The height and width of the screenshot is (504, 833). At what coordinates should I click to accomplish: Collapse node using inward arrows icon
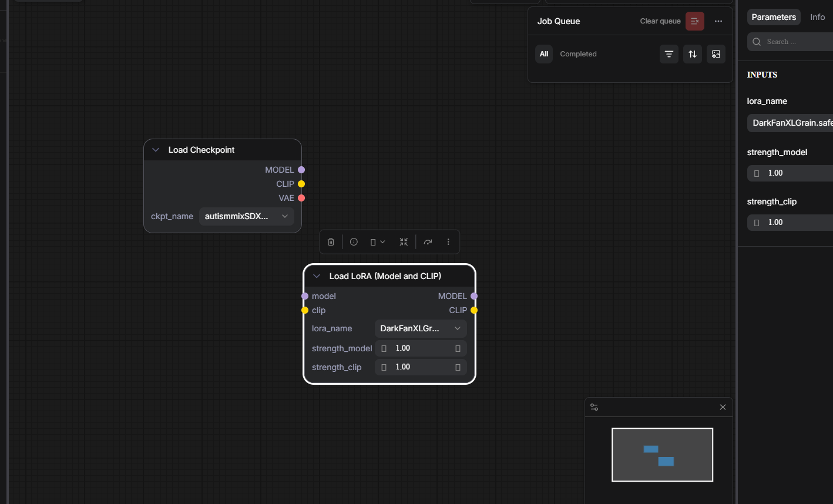(404, 242)
